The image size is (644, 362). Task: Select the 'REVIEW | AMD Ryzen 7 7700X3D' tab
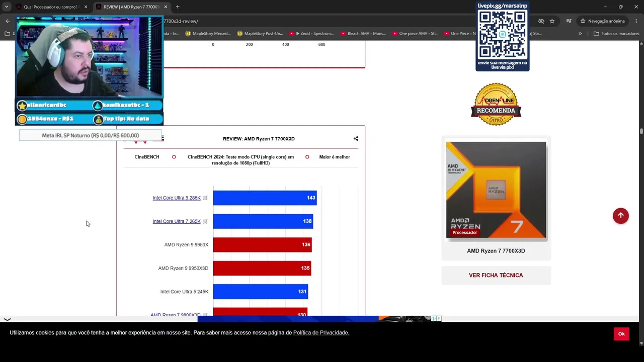click(131, 7)
